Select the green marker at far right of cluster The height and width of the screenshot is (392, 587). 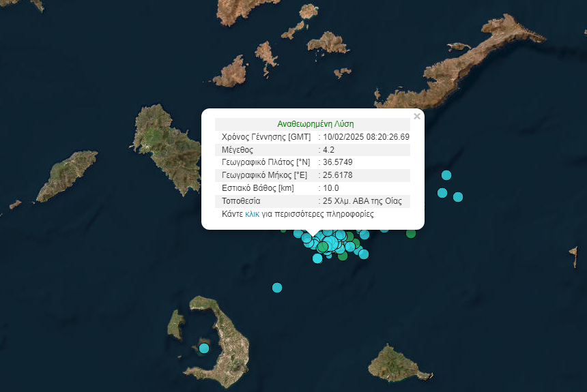click(x=411, y=233)
